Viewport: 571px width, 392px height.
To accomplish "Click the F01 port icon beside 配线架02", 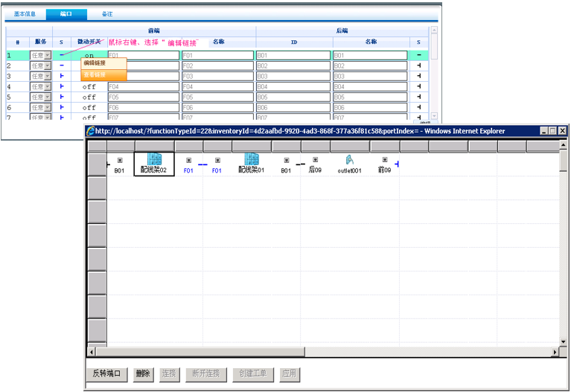I will [x=188, y=160].
